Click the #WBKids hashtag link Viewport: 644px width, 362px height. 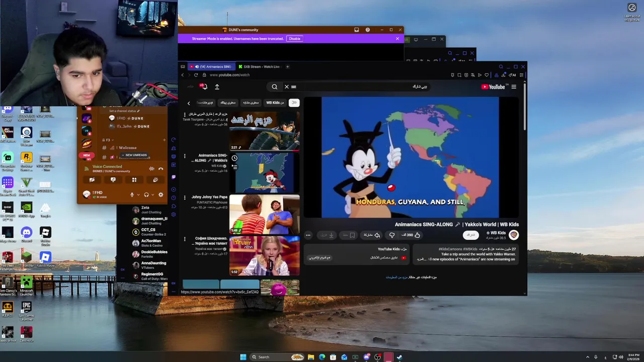471,249
